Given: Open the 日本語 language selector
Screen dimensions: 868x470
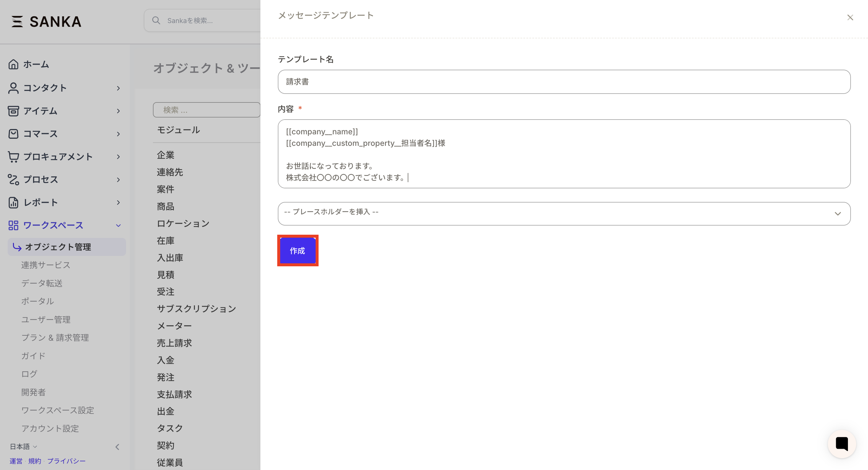Looking at the screenshot, I should click(22, 446).
